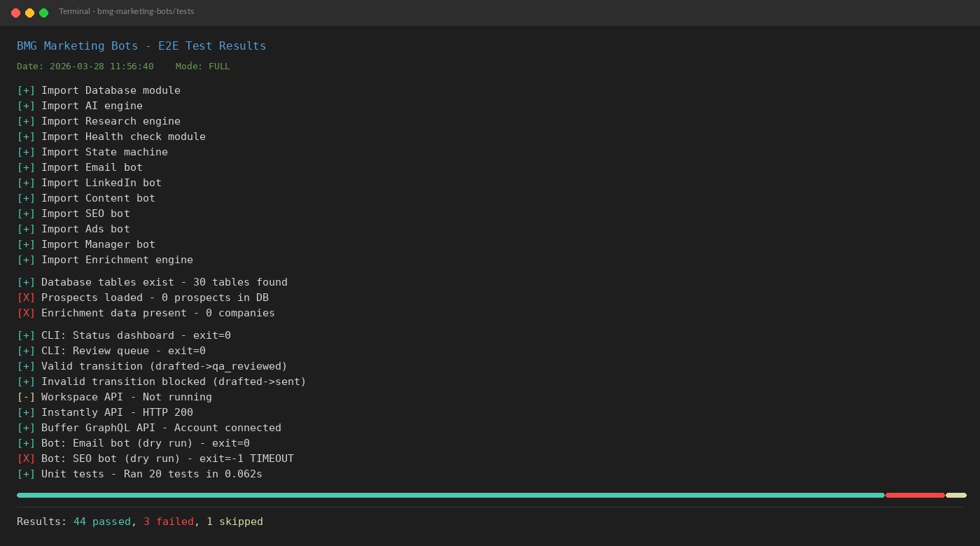Click the red [X] before 'Bot: SEO bot'
980x546 pixels.
click(26, 458)
